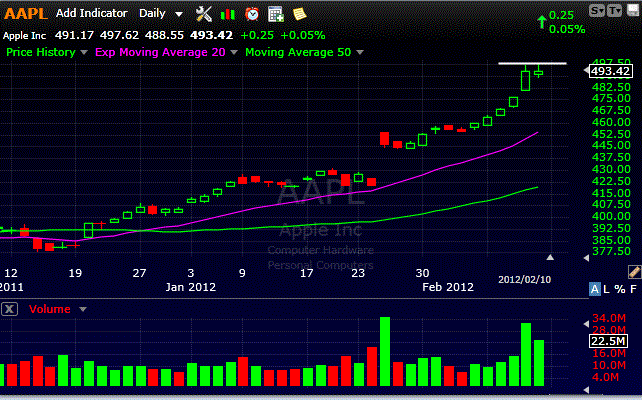Click the Volume indicator label
642x400 pixels.
pyautogui.click(x=50, y=309)
